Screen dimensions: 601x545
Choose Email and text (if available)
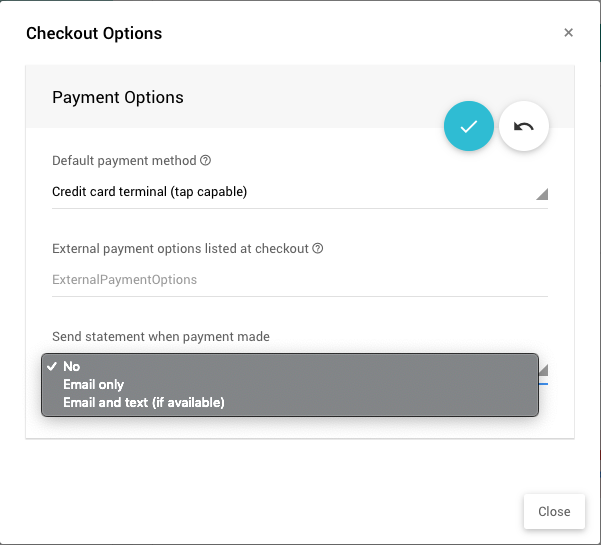(143, 403)
